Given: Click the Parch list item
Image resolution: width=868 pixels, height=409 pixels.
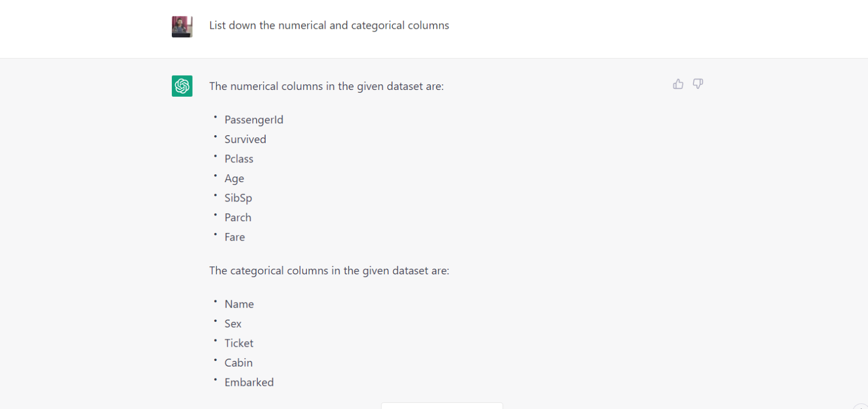Looking at the screenshot, I should click(237, 218).
